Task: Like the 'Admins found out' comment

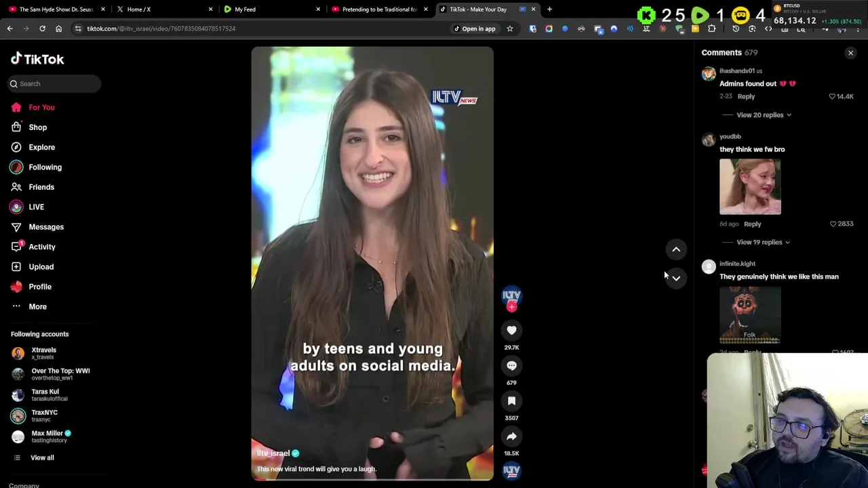Action: click(832, 96)
